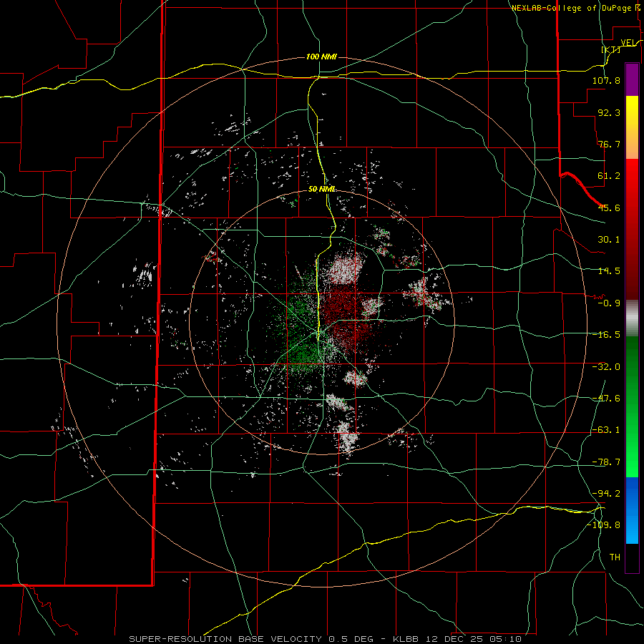644x644 pixels.
Task: Click the 107.8 velocity scale value
Action: pos(606,80)
